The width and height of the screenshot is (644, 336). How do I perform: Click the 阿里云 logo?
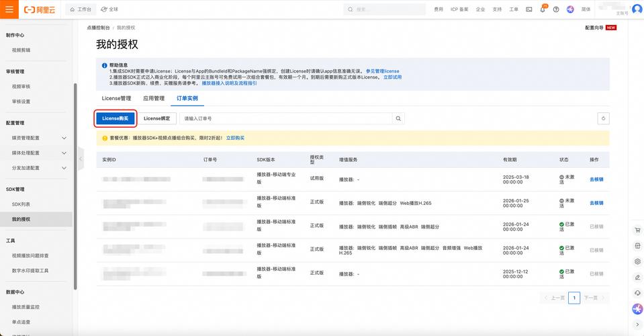click(x=40, y=9)
